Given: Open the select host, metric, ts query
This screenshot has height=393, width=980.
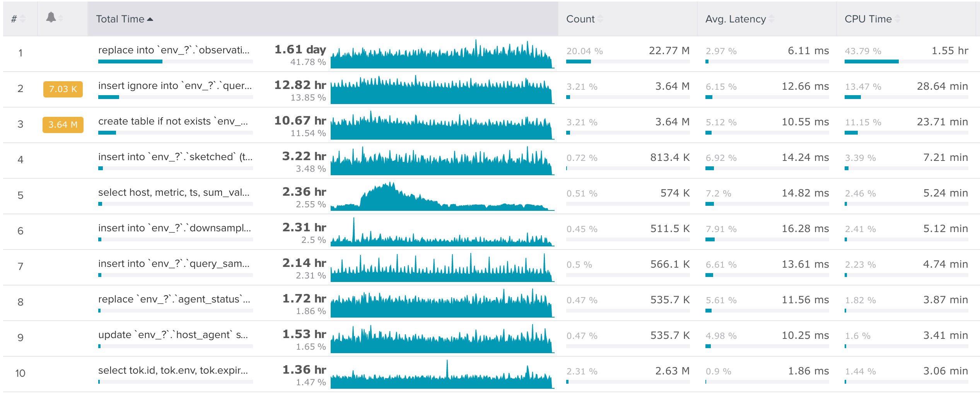Looking at the screenshot, I should pos(174,193).
